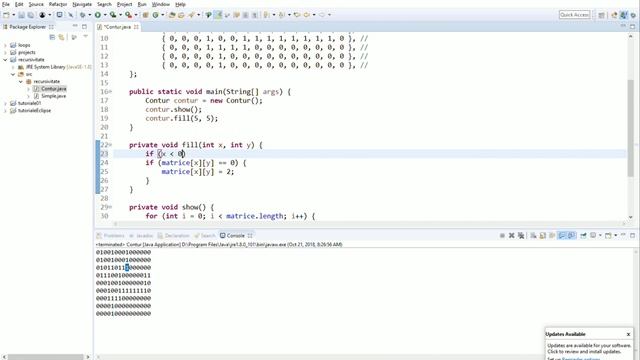Open the Navigate menu
Viewport: 640px width, 360px height.
82,4
